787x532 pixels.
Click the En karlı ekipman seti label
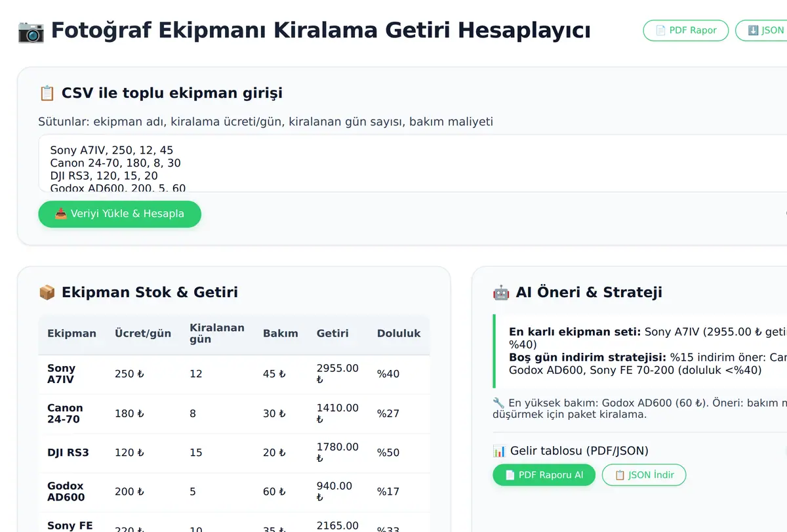[575, 332]
